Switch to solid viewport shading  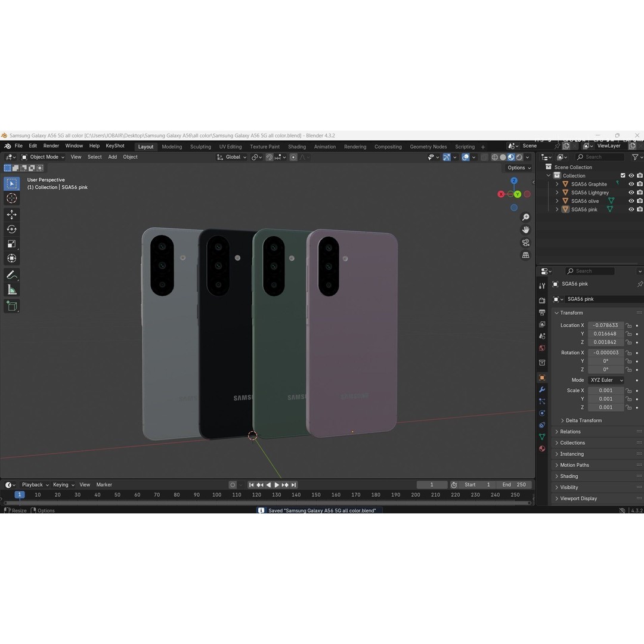[503, 157]
